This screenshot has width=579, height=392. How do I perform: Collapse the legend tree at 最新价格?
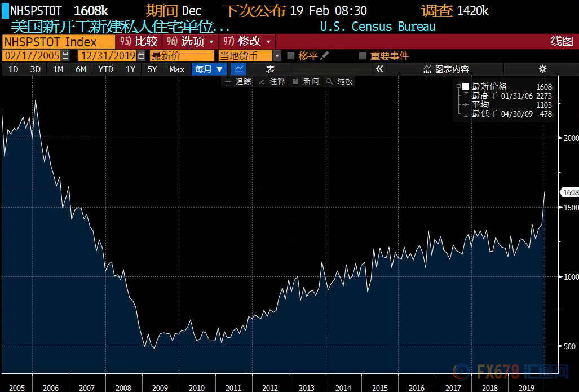pyautogui.click(x=458, y=87)
